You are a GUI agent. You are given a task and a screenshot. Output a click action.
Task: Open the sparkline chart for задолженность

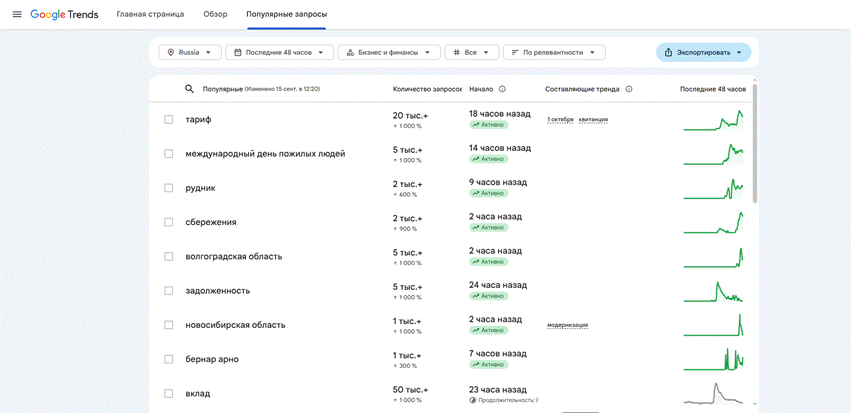pos(713,291)
